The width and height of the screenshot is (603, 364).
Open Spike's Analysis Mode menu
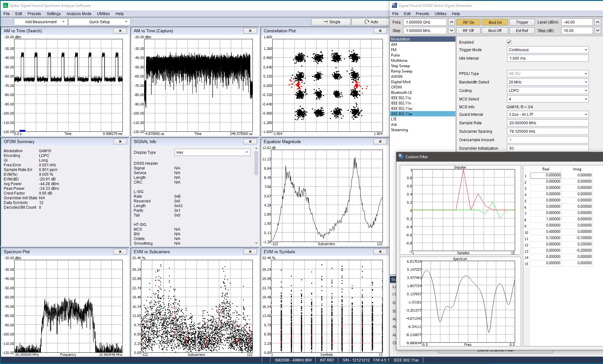click(x=79, y=13)
